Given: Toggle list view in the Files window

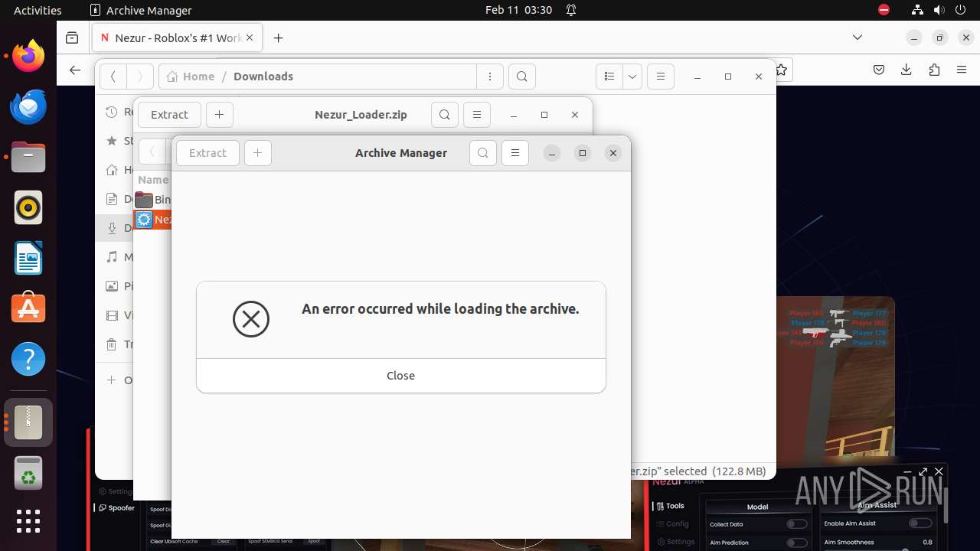Looking at the screenshot, I should tap(609, 77).
